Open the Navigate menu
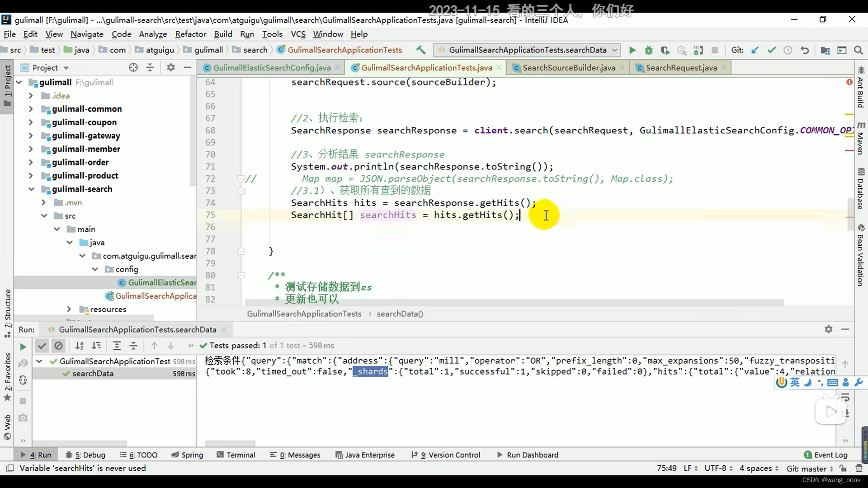Image resolution: width=868 pixels, height=488 pixels. [87, 34]
